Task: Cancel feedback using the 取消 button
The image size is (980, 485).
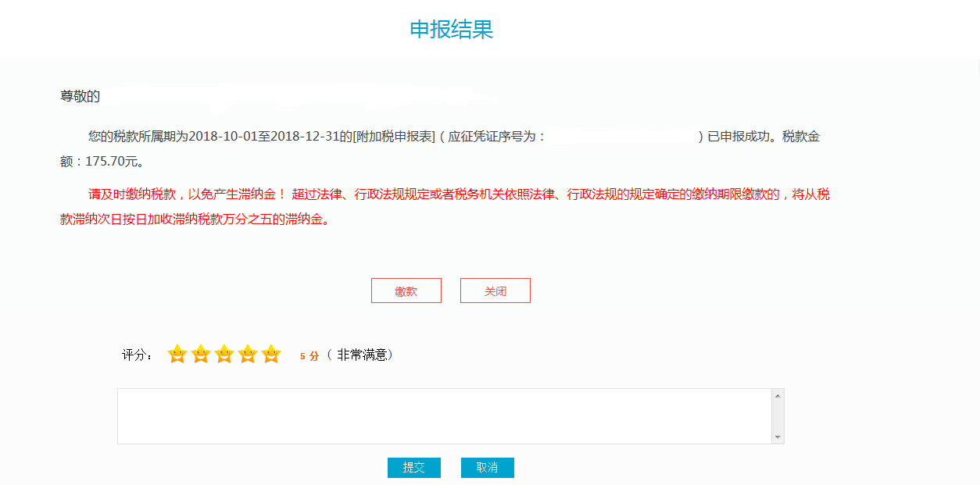Action: coord(487,468)
